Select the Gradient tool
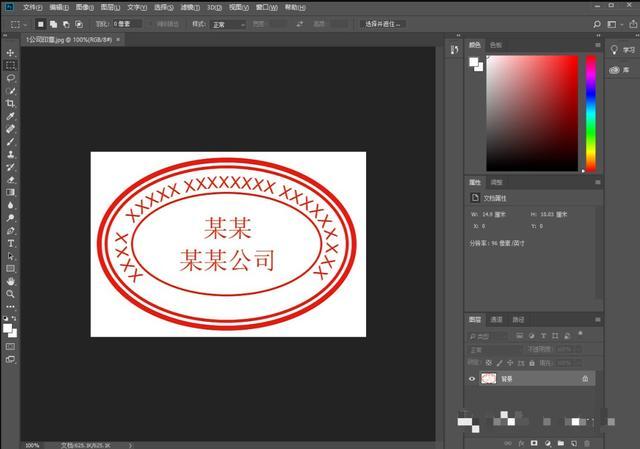This screenshot has height=449, width=640. coord(11,192)
